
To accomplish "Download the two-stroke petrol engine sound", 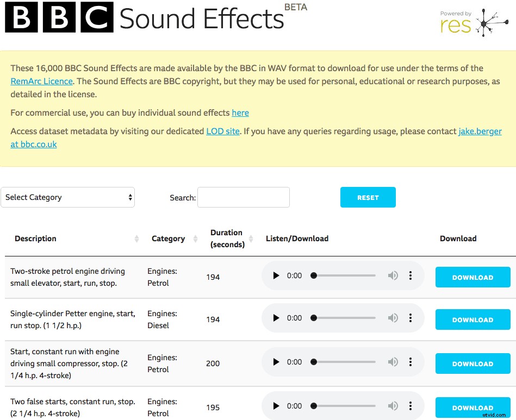I will (x=473, y=277).
